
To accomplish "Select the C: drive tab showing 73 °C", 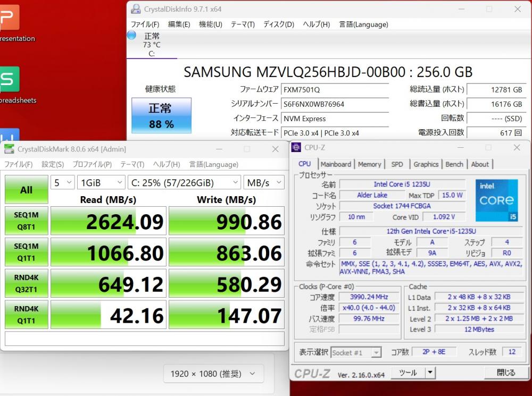I will [152, 45].
